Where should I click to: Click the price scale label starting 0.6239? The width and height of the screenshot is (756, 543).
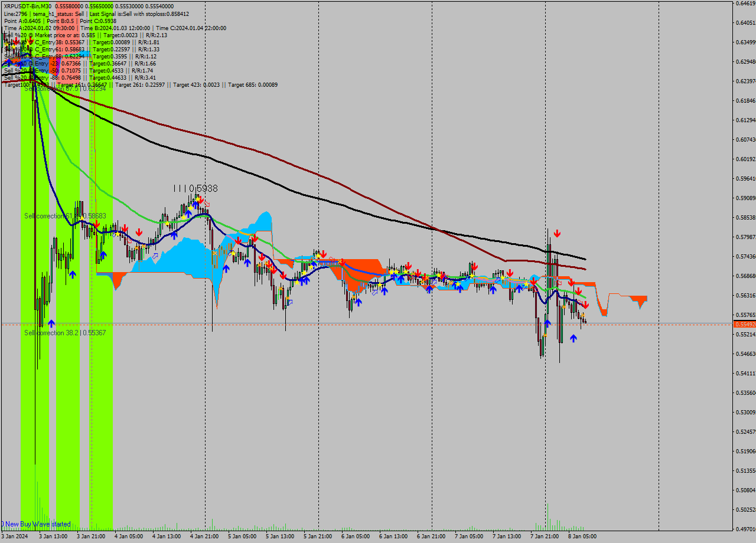[745, 81]
